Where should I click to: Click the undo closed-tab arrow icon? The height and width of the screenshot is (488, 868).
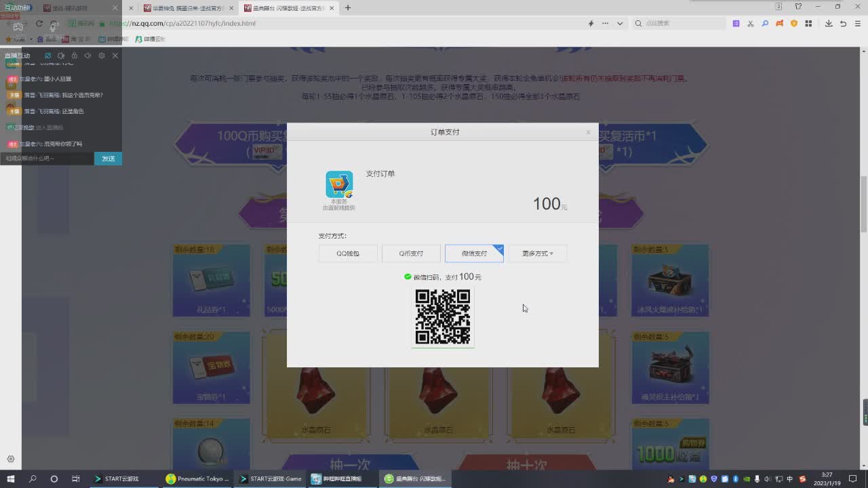click(843, 23)
